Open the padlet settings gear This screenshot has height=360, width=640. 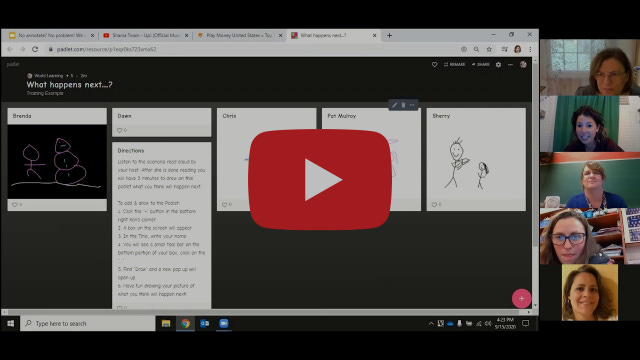498,64
